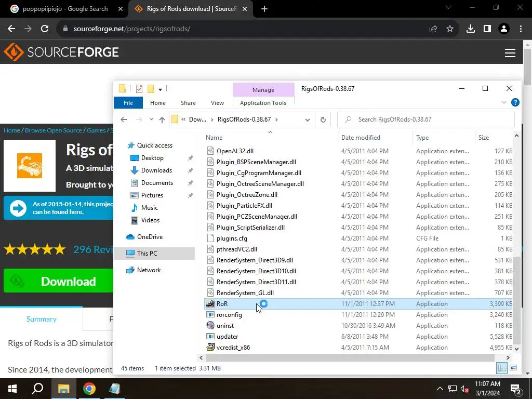Viewport: 532px width, 399px height.
Task: Select Network in navigation pane
Action: click(149, 270)
